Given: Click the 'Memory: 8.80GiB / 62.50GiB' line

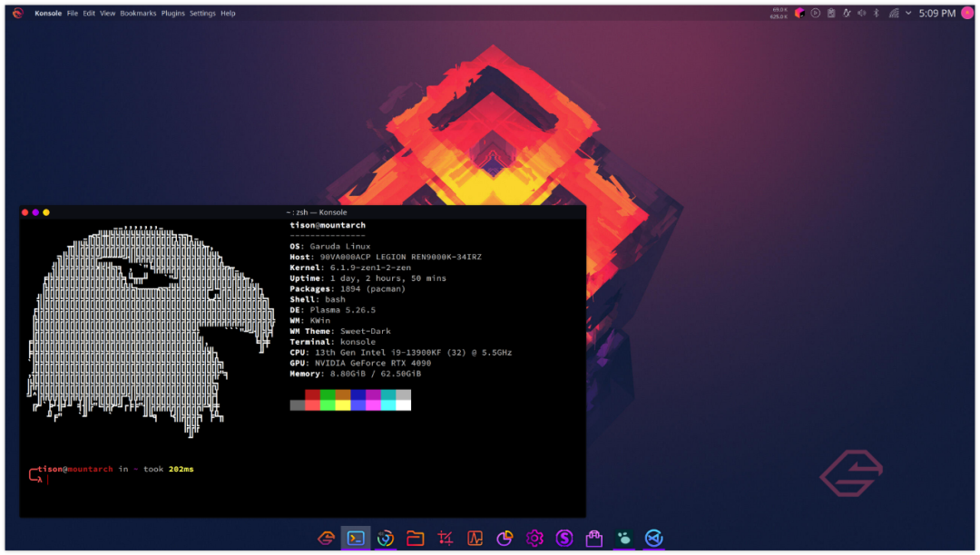Looking at the screenshot, I should point(355,374).
